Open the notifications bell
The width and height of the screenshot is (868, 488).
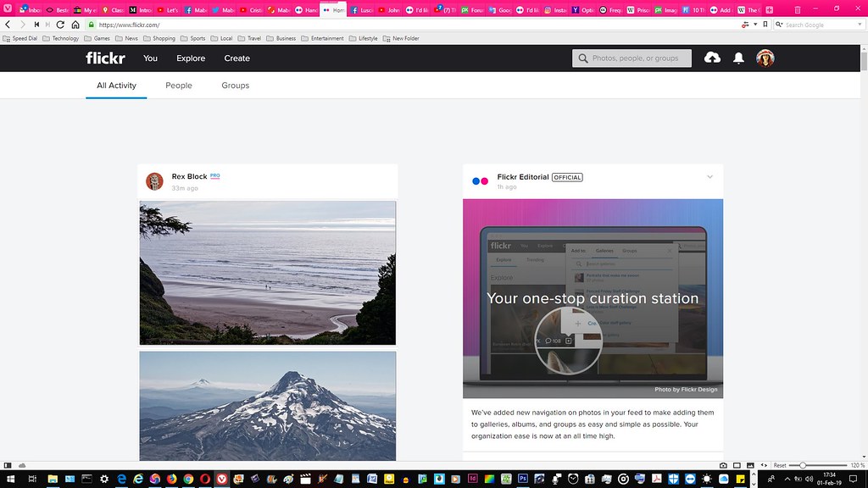738,58
